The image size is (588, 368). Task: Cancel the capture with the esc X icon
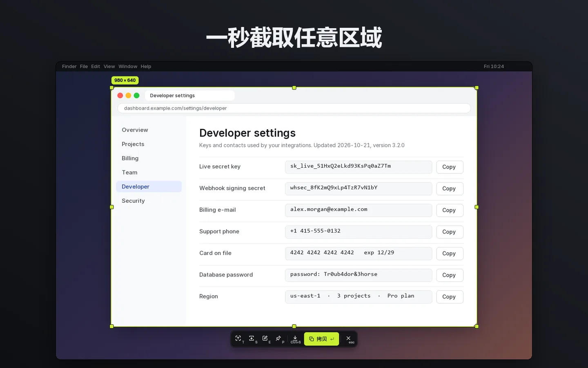pos(349,339)
